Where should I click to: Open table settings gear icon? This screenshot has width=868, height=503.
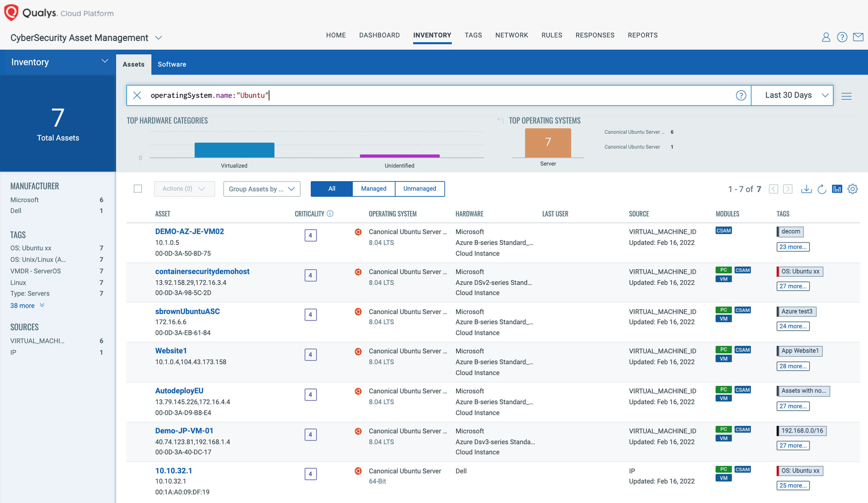coord(853,189)
